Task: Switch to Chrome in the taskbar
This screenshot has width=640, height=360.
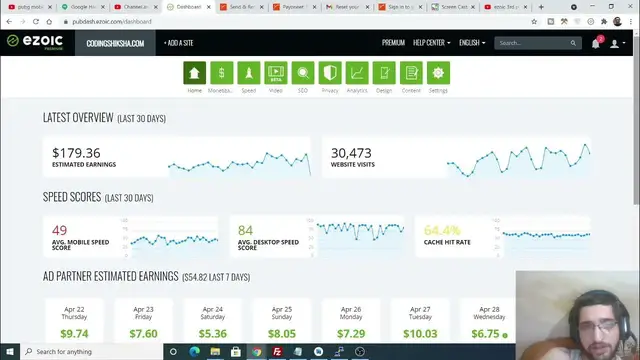Action: [257, 351]
